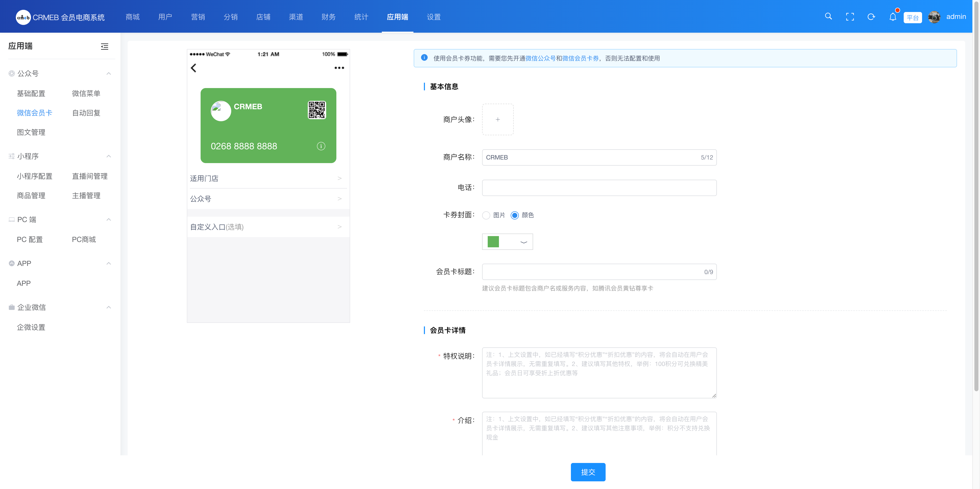Open notifications bell icon
Image resolution: width=980 pixels, height=489 pixels.
pyautogui.click(x=892, y=17)
